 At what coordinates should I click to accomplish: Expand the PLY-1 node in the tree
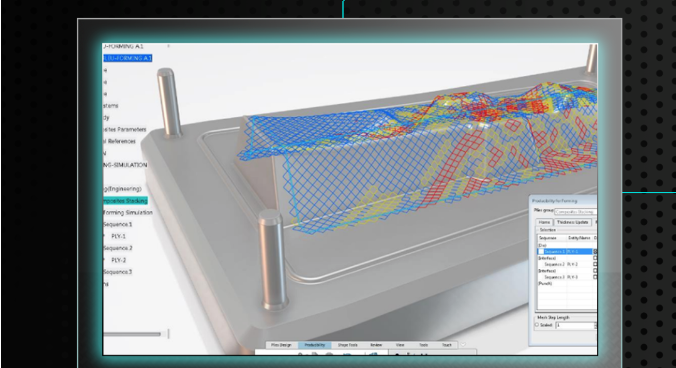104,236
